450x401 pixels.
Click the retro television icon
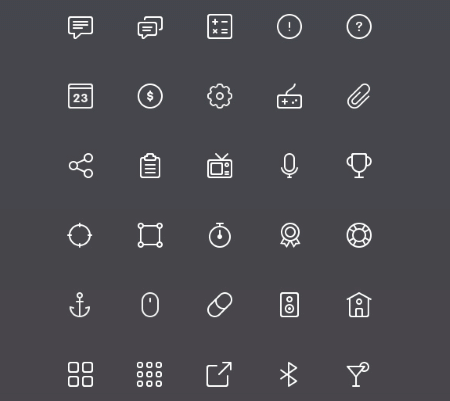pyautogui.click(x=220, y=166)
